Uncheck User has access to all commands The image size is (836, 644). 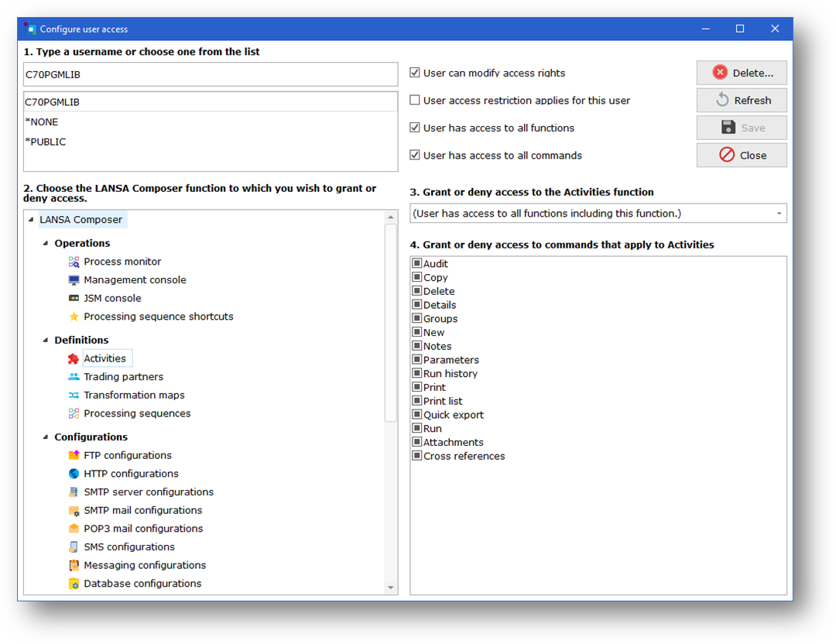click(x=414, y=155)
